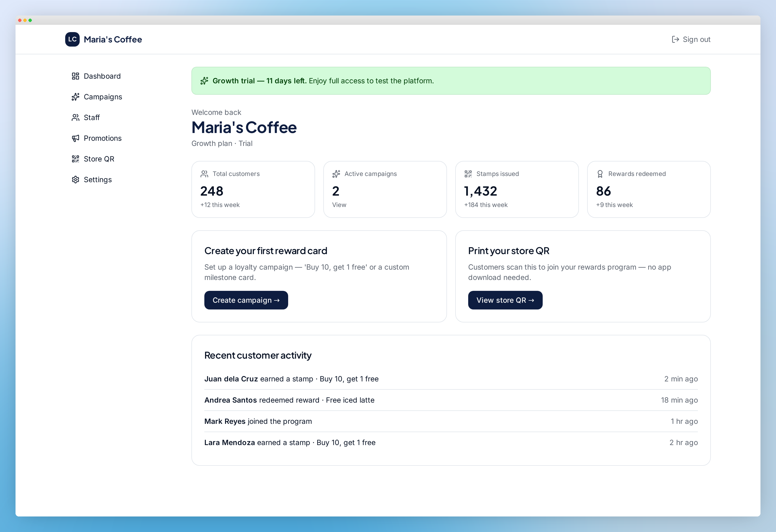Click the Dashboard grid icon
Screen dimensions: 776x532
76,76
